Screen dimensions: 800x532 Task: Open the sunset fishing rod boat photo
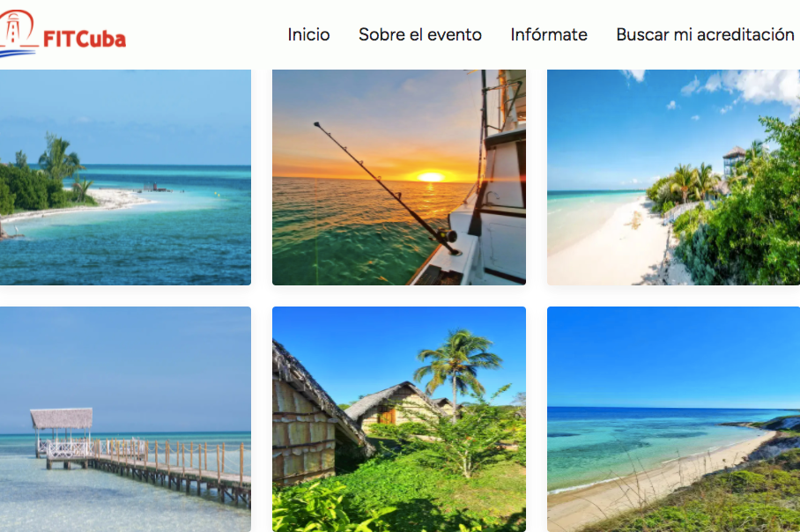click(399, 177)
